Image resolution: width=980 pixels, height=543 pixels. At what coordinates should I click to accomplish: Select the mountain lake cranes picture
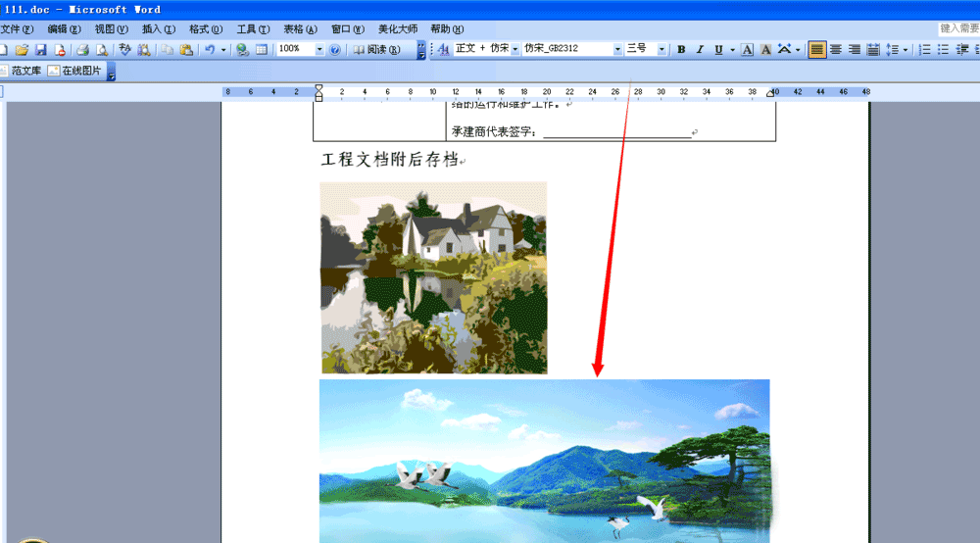[x=544, y=461]
